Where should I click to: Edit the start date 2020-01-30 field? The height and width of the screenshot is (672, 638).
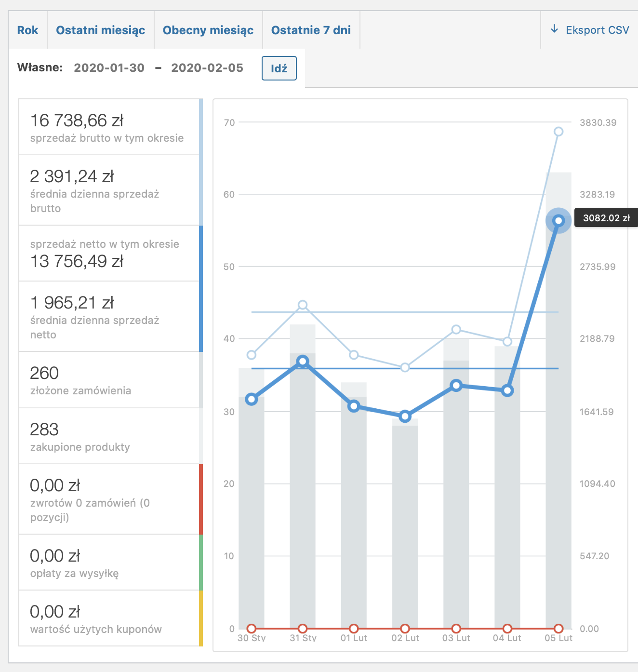coord(109,68)
